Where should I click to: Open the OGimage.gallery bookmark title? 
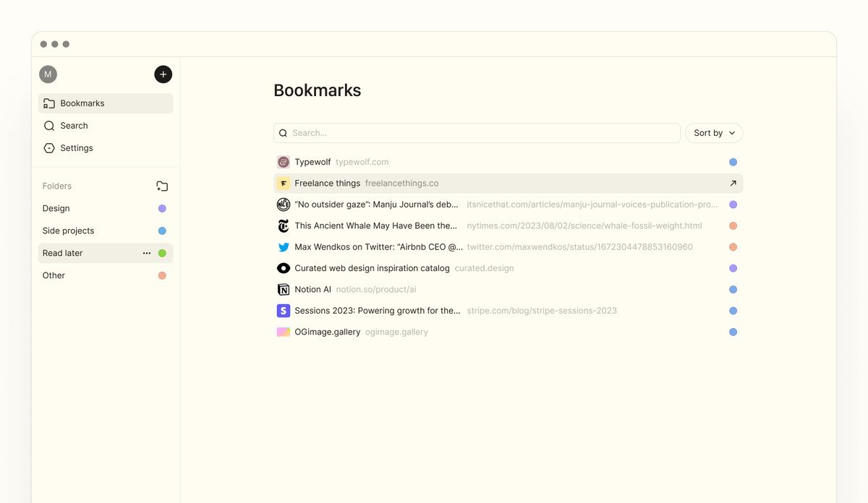click(327, 332)
